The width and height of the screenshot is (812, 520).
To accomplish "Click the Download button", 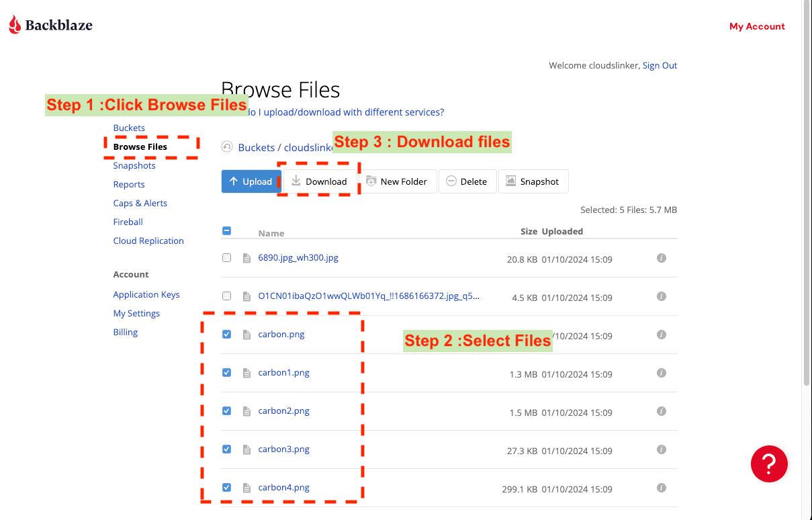I will tap(320, 181).
